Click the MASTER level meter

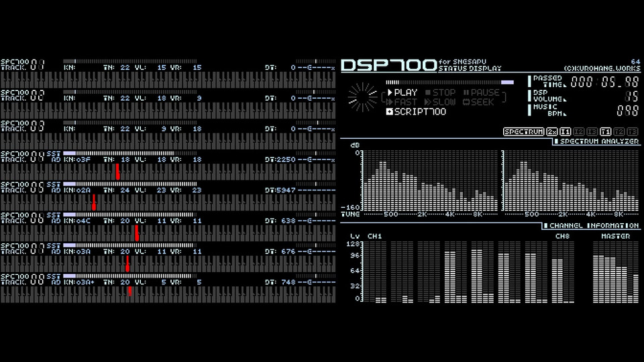(x=616, y=272)
